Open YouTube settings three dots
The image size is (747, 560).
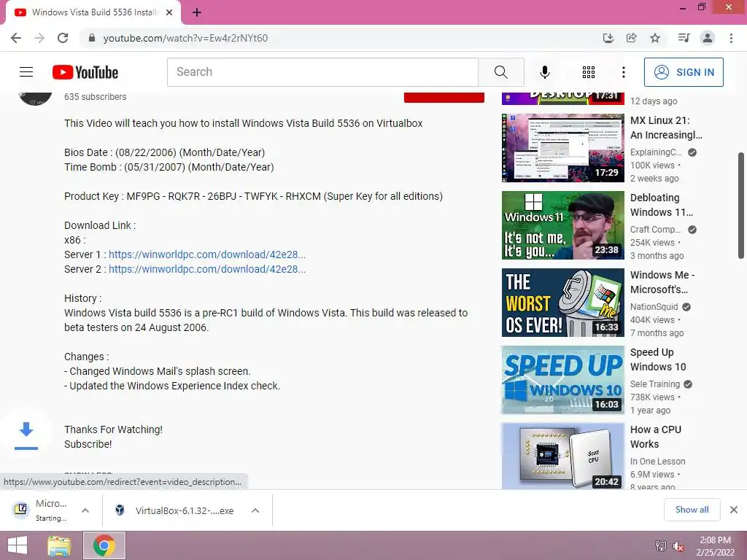(x=623, y=72)
